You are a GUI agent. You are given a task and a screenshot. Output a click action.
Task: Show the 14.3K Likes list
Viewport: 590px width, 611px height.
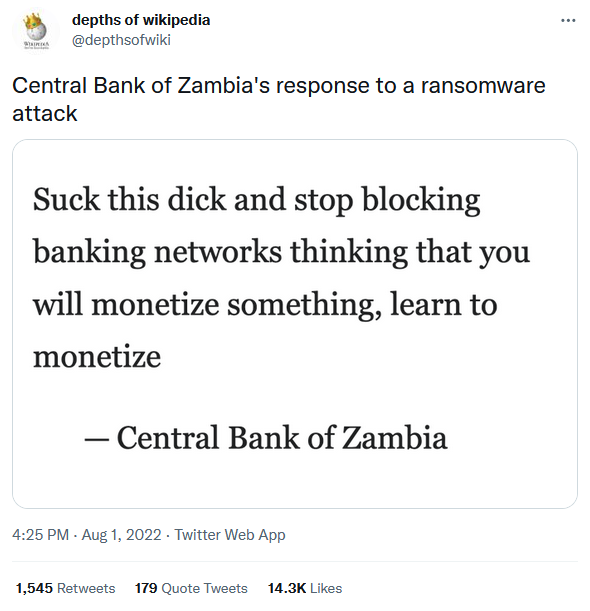pos(305,588)
